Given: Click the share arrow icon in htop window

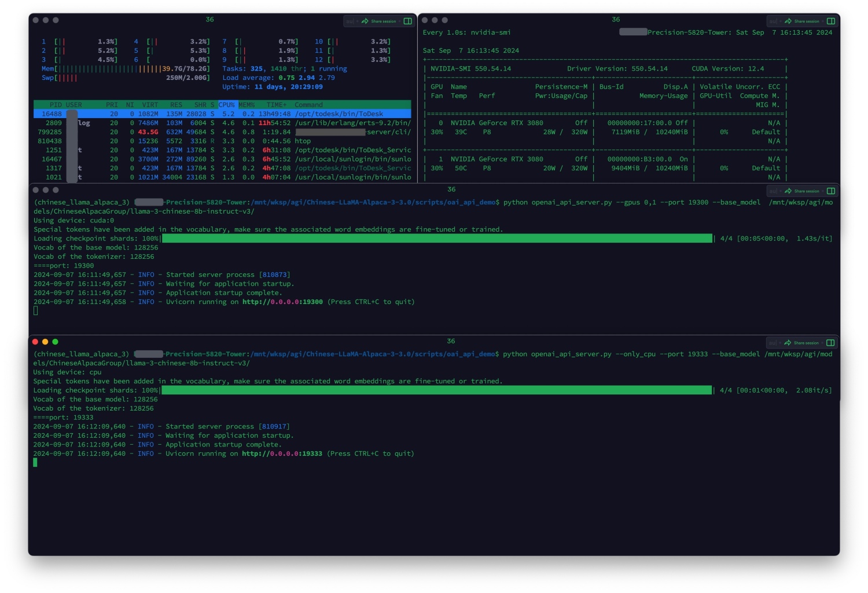Looking at the screenshot, I should [x=365, y=21].
